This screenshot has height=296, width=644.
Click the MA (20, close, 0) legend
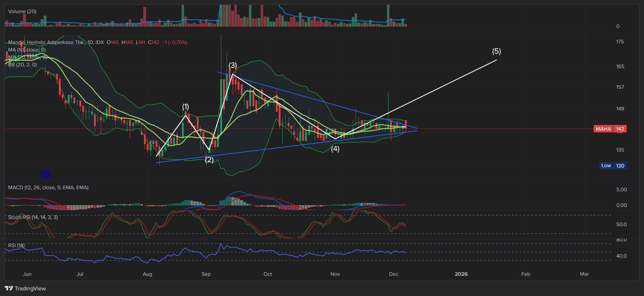click(x=27, y=57)
